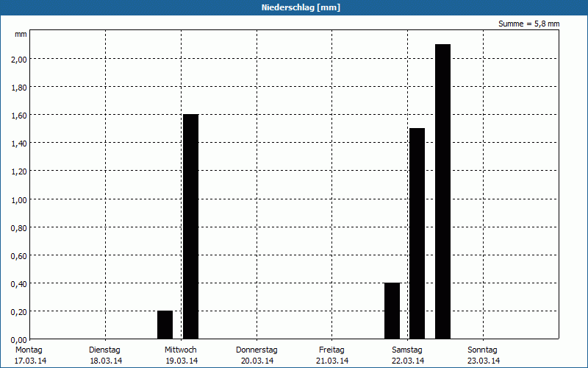Click the Dienstag 18.03.14 axis label

pyautogui.click(x=105, y=355)
